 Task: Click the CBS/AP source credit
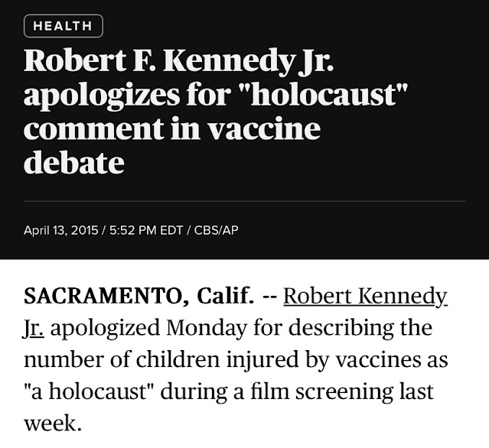coord(216,230)
